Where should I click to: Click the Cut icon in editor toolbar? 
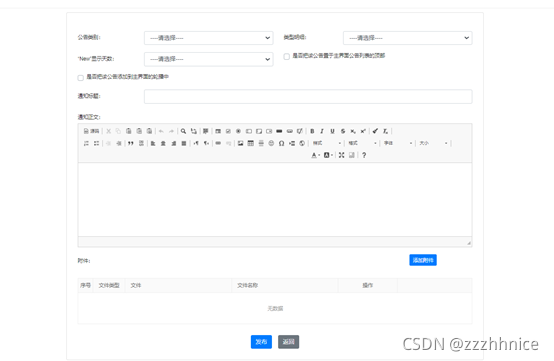pos(108,131)
